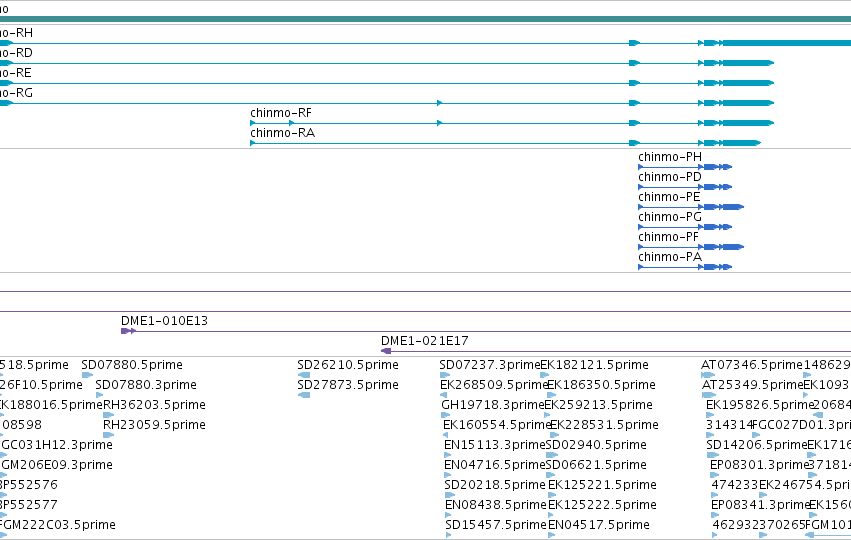Click the SD26210.5prime arrow glyph
The width and height of the screenshot is (851, 540).
(304, 375)
